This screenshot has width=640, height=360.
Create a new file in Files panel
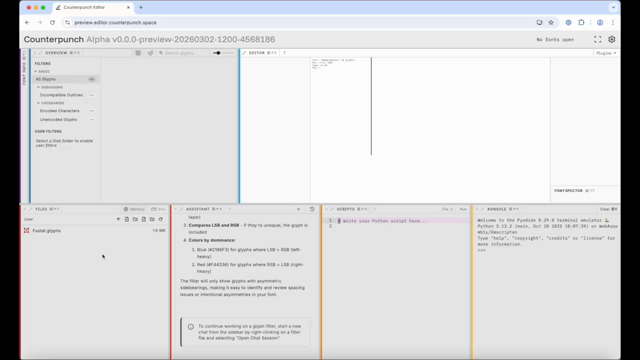pos(127,219)
